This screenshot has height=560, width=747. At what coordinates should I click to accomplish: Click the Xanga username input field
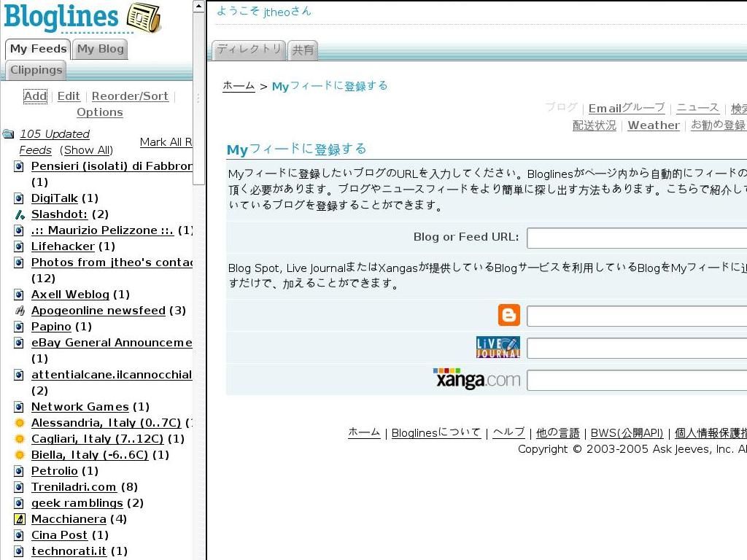(636, 380)
